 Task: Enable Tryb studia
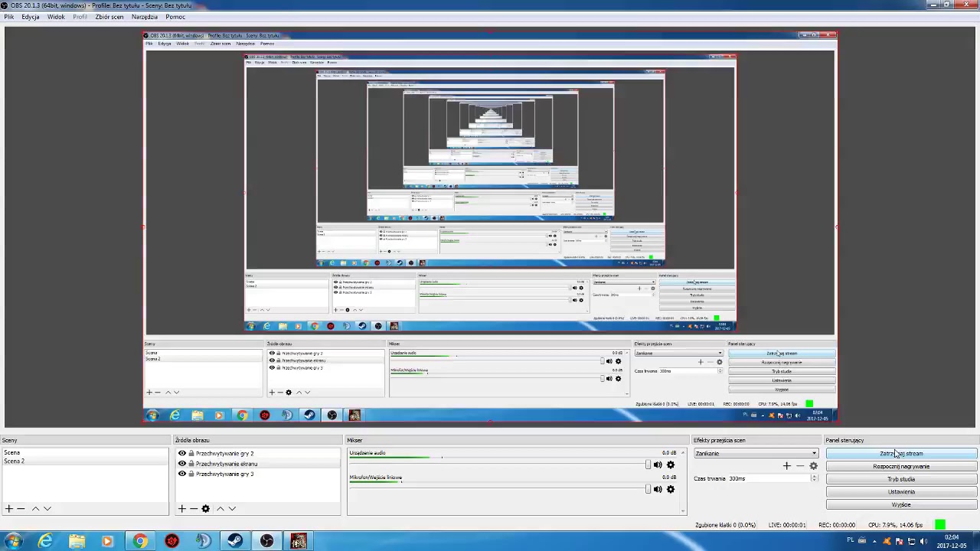[x=901, y=479]
